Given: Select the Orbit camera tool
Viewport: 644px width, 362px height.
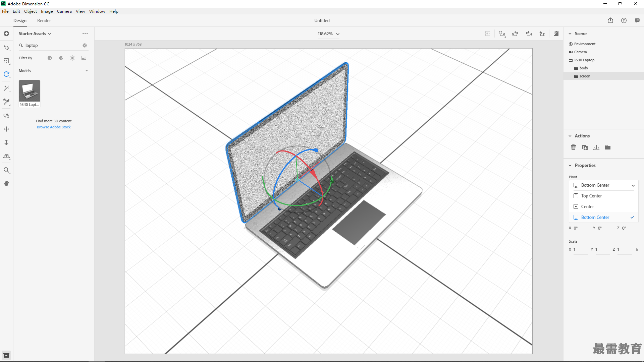Looking at the screenshot, I should pos(6,116).
